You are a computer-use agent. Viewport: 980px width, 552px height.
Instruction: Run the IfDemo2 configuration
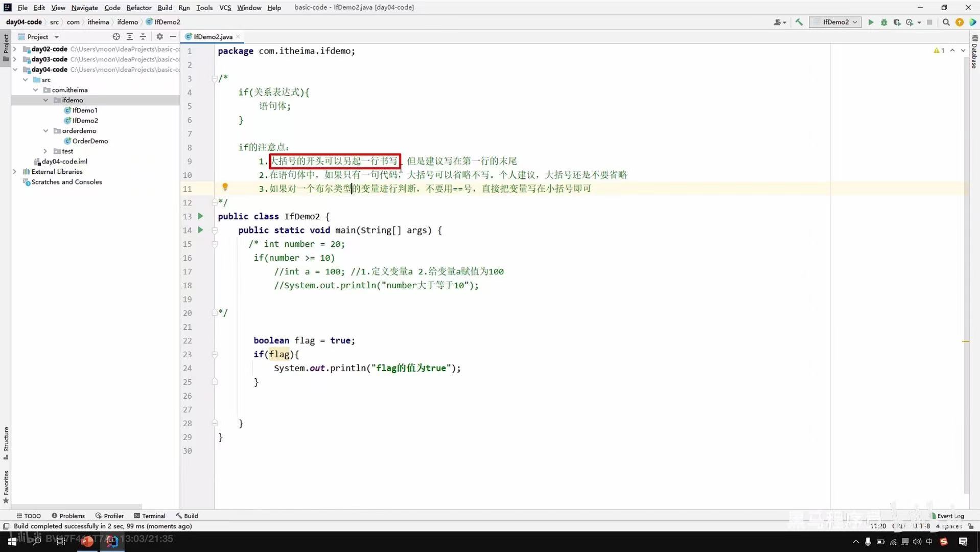click(871, 22)
